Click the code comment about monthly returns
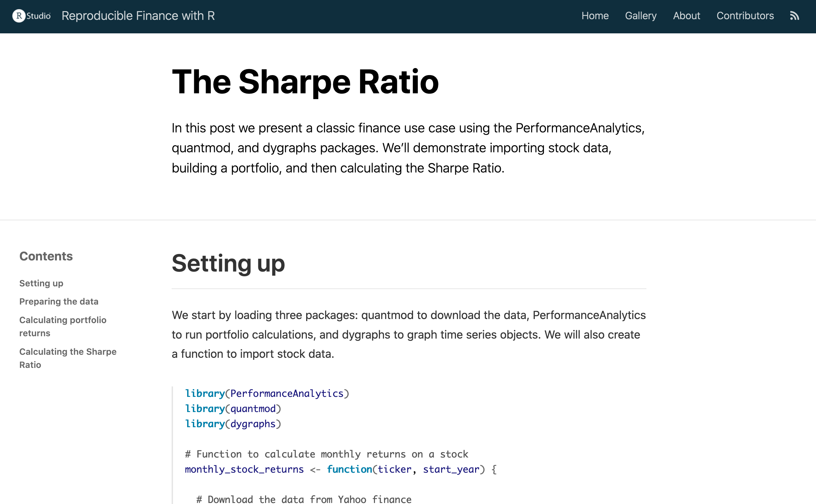The width and height of the screenshot is (816, 504). click(326, 454)
